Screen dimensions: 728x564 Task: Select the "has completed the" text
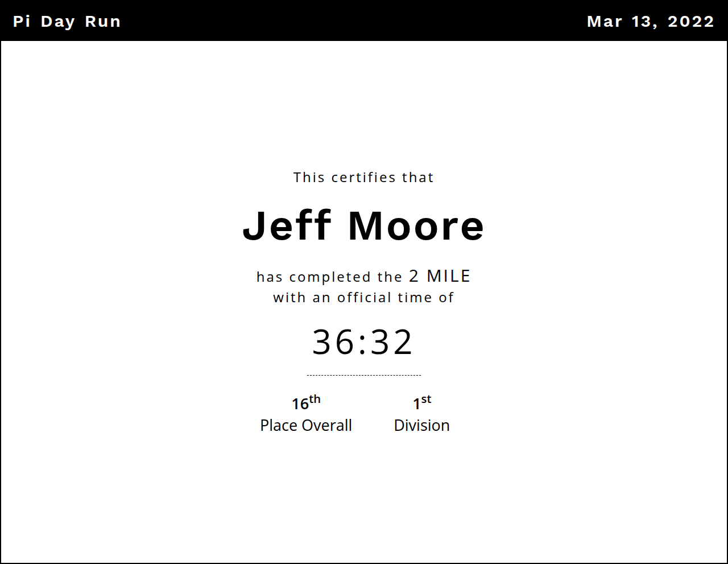329,277
